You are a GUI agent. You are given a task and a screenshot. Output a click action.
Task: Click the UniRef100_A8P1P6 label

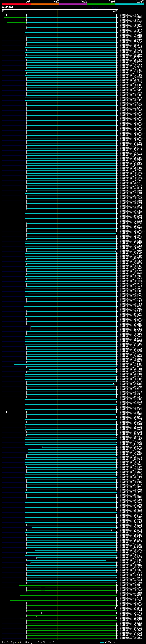131,334
